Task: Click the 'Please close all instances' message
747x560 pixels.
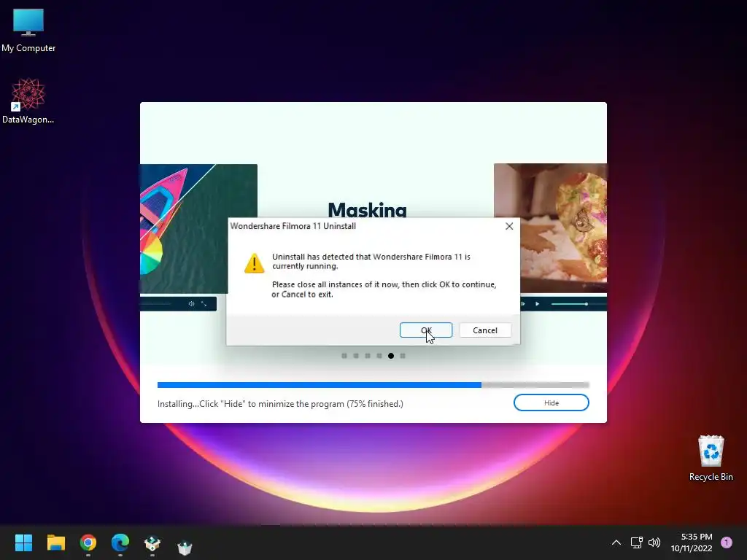Action: coord(384,289)
